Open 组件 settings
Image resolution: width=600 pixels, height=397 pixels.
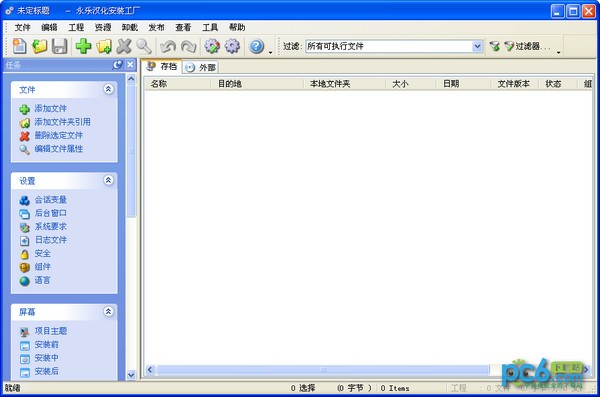point(42,267)
